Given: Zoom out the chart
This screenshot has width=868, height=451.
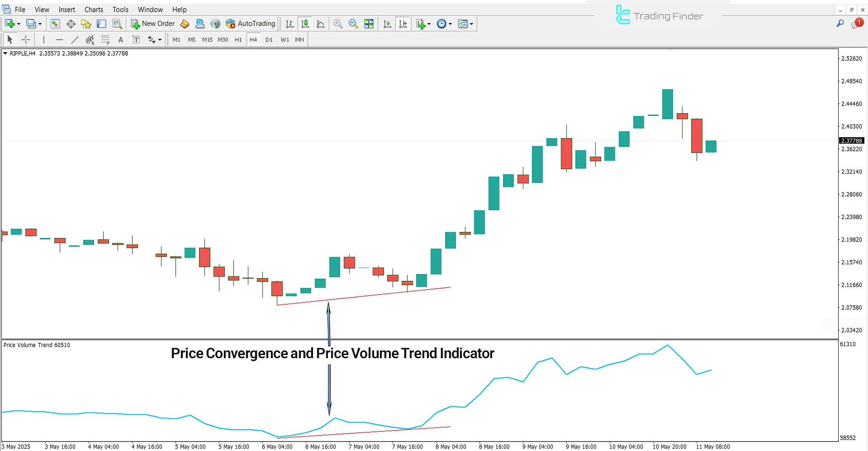Looking at the screenshot, I should [353, 24].
